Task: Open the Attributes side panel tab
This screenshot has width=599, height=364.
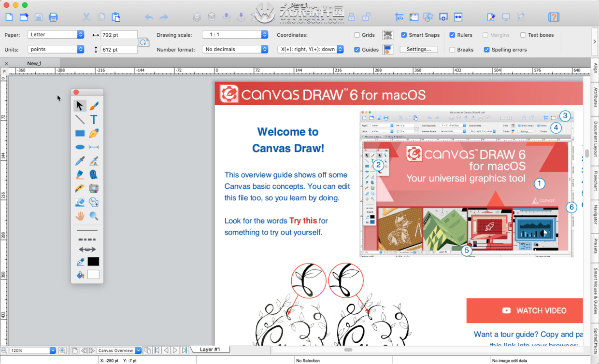Action: 595,97
